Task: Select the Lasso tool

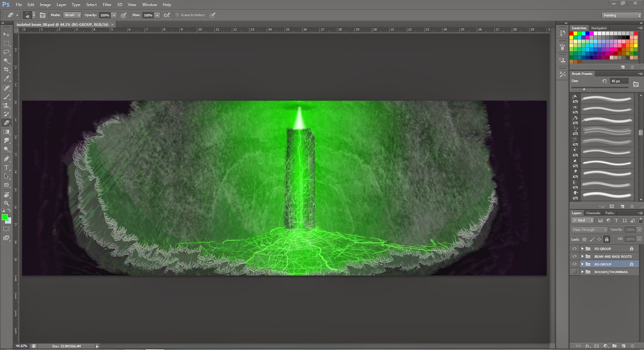Action: tap(6, 52)
